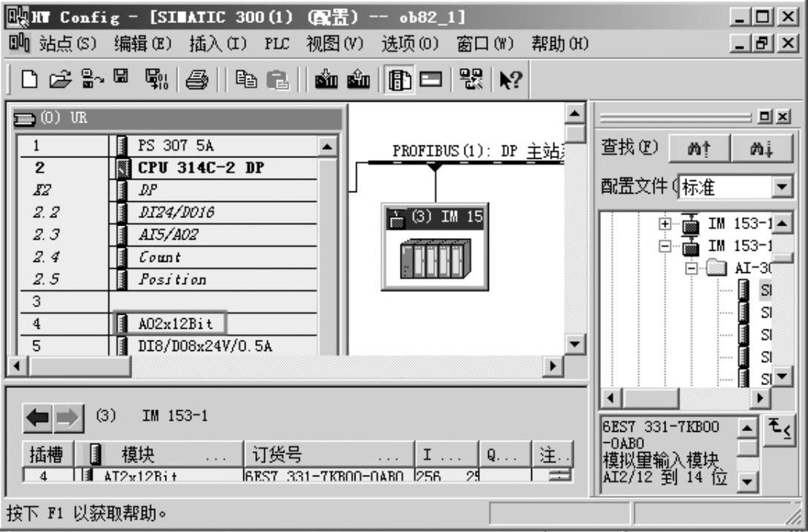Screen dimensions: 808x532
Task: Click the 模块 column header
Action: coord(160,455)
